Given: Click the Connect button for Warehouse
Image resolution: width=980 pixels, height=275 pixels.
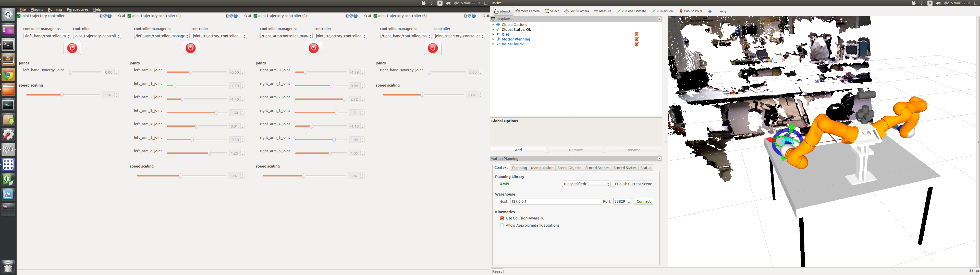Looking at the screenshot, I should coord(644,201).
